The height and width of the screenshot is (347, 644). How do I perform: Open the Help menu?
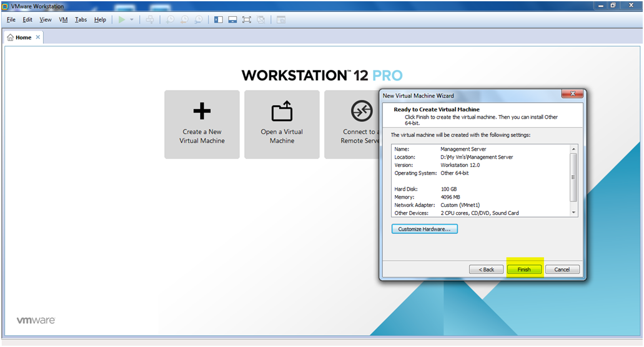click(100, 20)
